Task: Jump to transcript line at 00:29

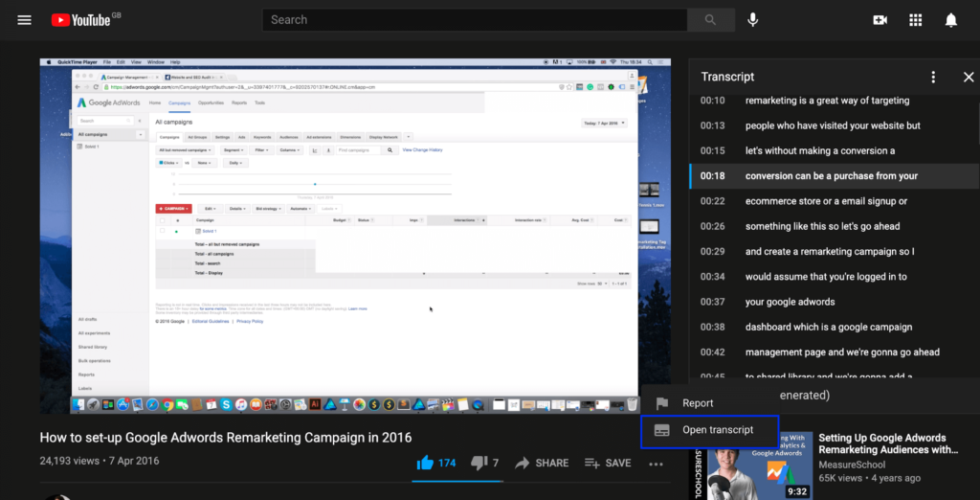Action: pos(835,252)
